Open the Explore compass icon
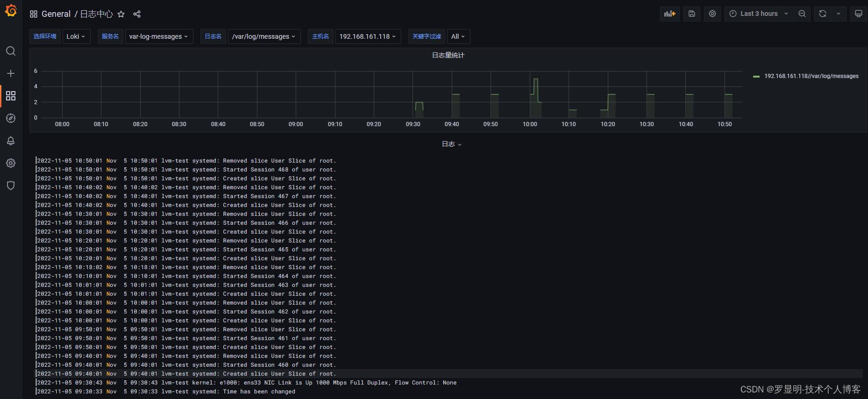Screen dimensions: 868x399 click(x=11, y=118)
